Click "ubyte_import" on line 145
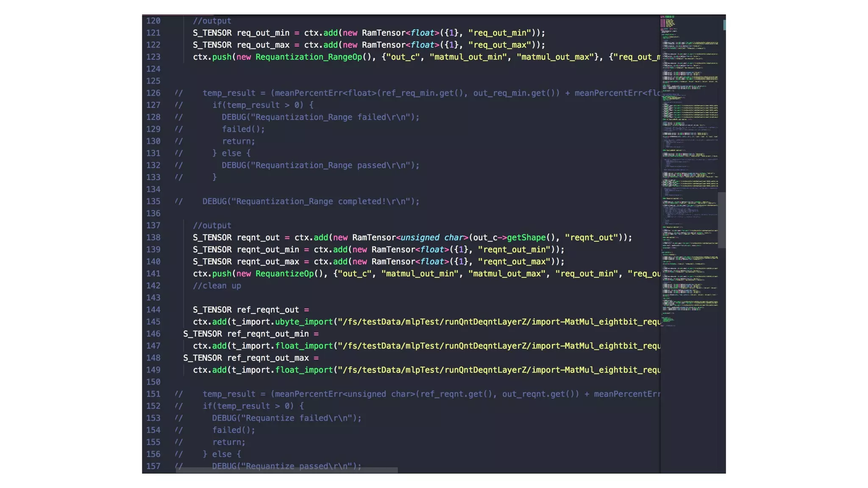The height and width of the screenshot is (488, 868). click(304, 322)
